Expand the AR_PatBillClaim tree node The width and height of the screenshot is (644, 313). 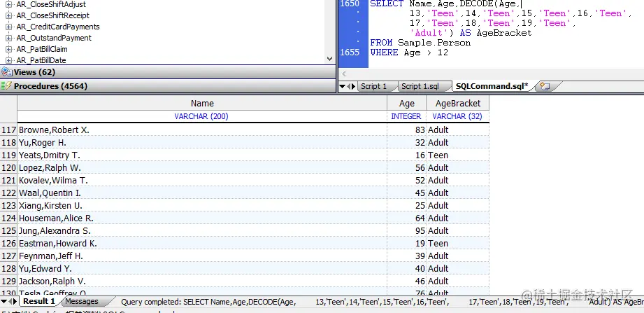point(8,49)
